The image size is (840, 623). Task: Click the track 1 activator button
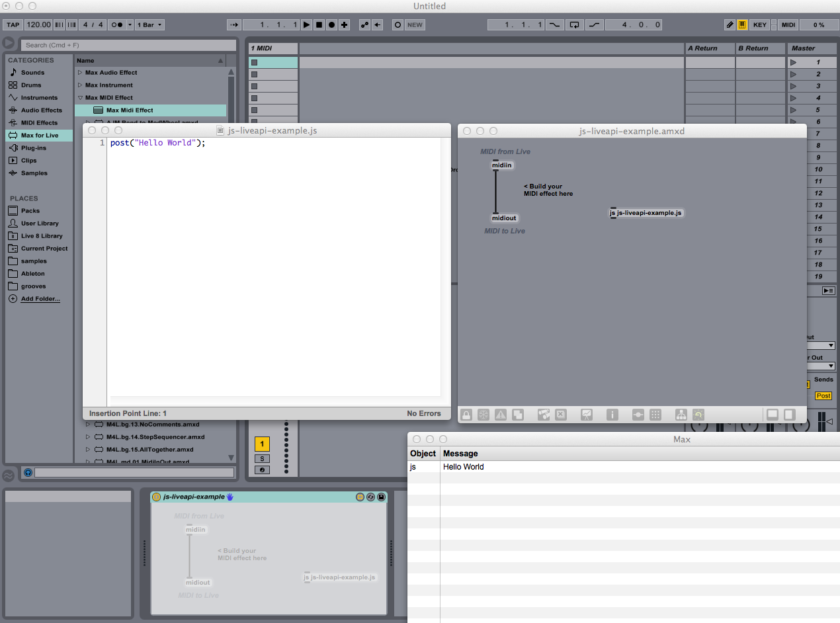point(262,444)
